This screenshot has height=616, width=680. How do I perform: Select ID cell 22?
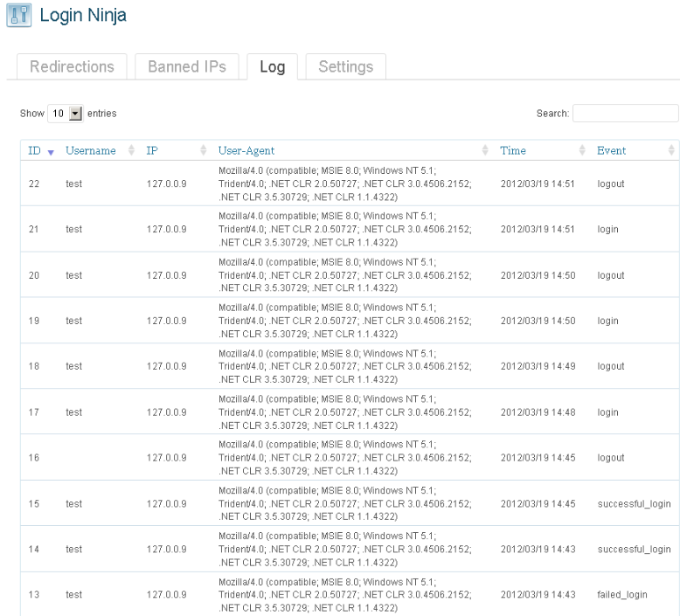pyautogui.click(x=34, y=183)
